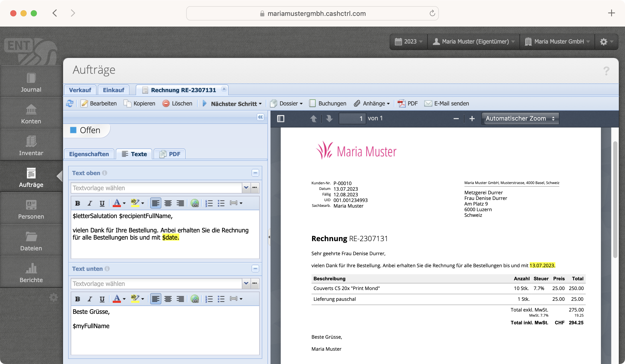Insert numbered list in the Text unten editor
The height and width of the screenshot is (364, 625).
tap(209, 299)
